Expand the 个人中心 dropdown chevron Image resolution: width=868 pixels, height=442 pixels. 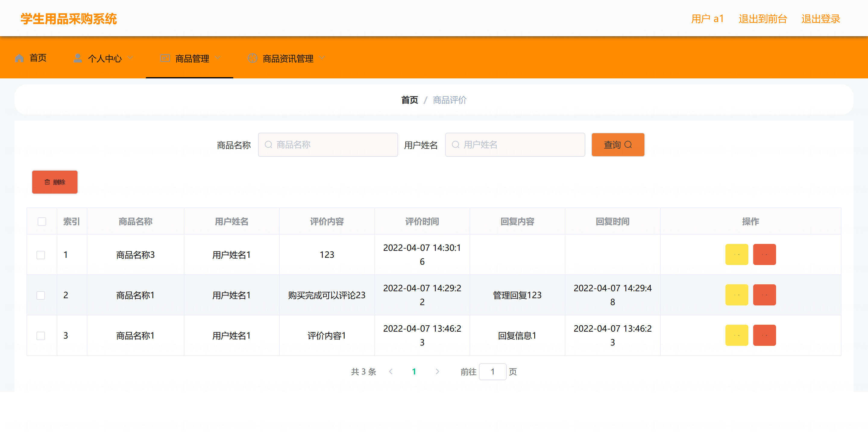(x=131, y=58)
